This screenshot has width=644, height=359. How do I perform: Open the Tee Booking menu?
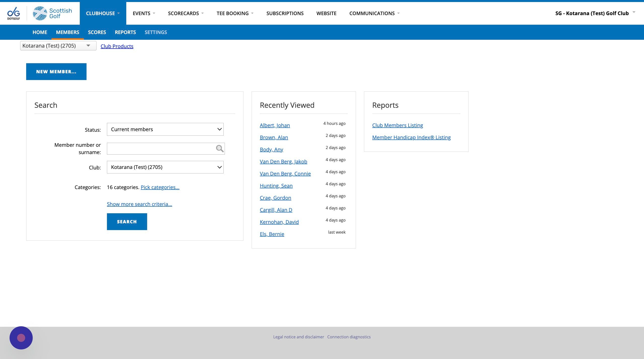[x=235, y=13]
